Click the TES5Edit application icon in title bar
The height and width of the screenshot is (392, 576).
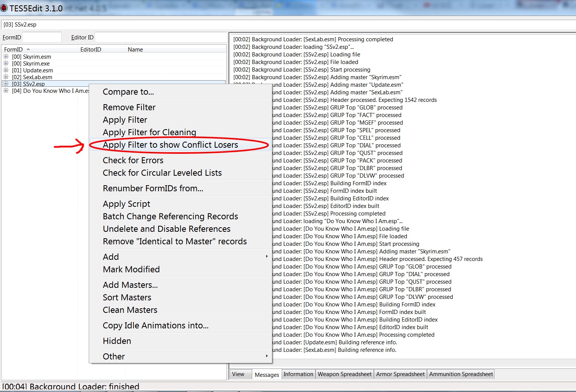tap(4, 8)
